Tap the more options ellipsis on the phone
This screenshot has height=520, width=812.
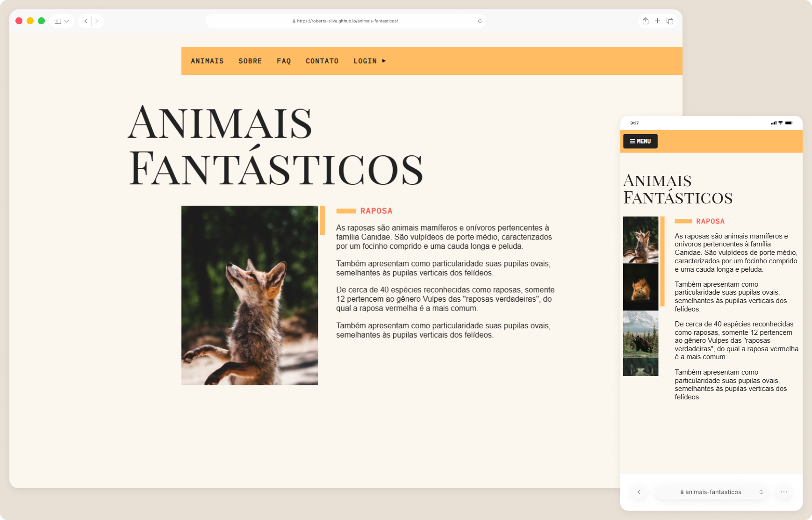(x=784, y=492)
